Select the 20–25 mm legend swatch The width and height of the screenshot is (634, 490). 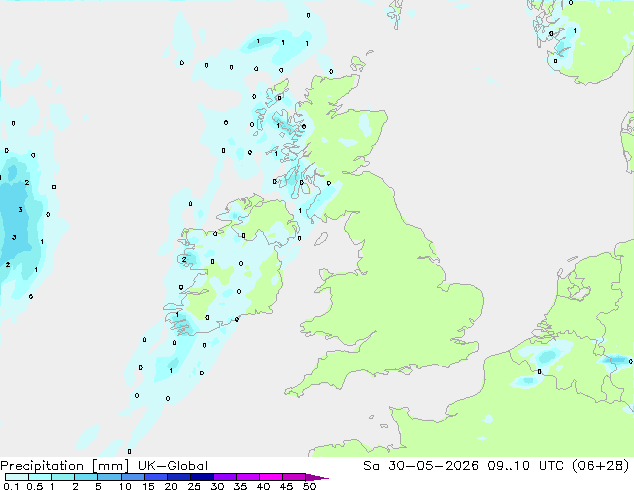pos(178,477)
